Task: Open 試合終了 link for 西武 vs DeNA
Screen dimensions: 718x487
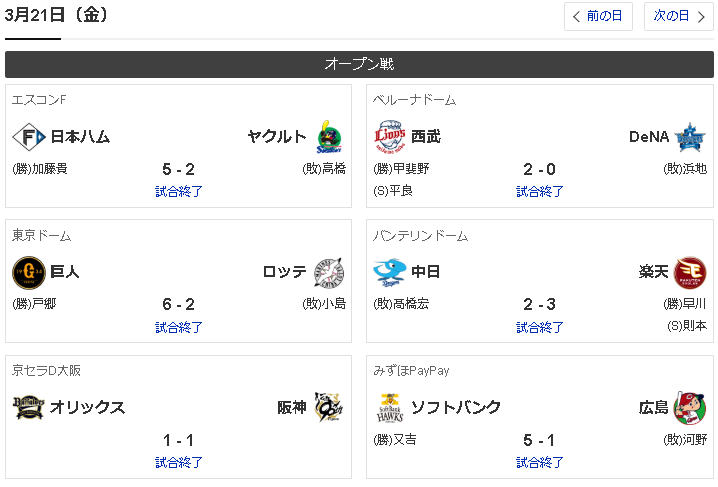Action: (540, 191)
